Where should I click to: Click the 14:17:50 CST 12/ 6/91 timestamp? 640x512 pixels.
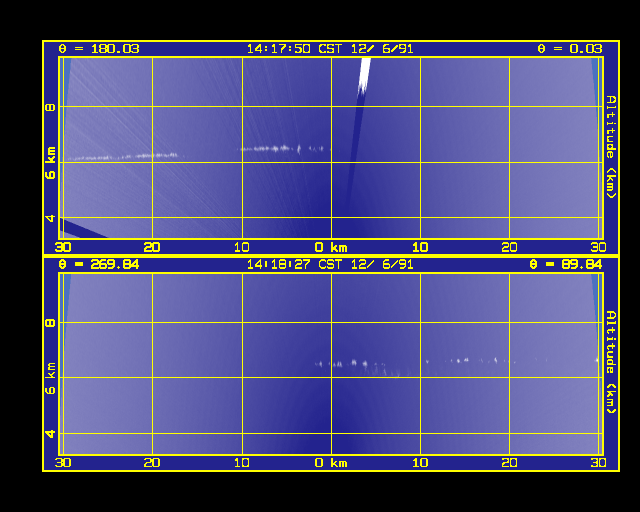330,49
